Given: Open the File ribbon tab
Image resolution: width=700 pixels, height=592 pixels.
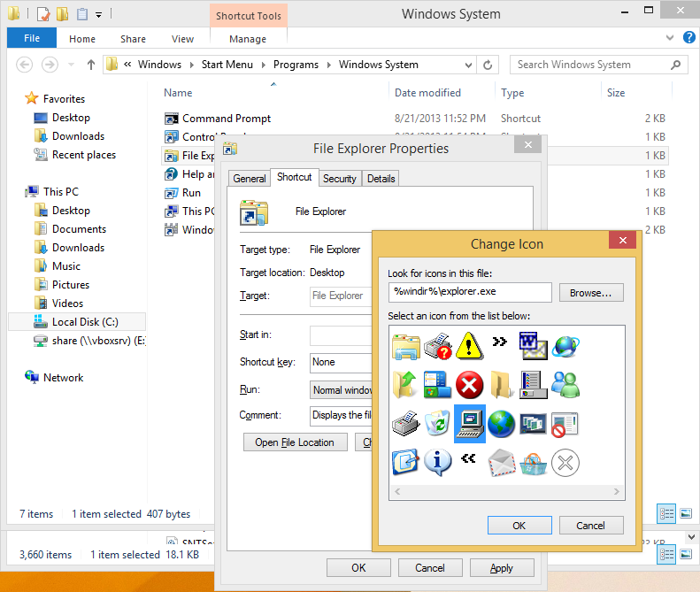Looking at the screenshot, I should (32, 38).
